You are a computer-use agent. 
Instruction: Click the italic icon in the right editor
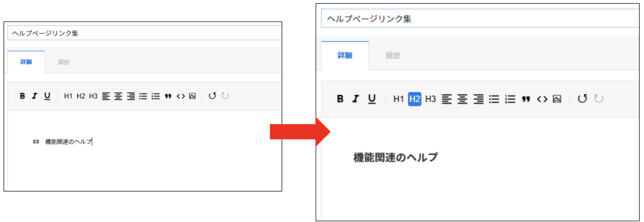(355, 99)
